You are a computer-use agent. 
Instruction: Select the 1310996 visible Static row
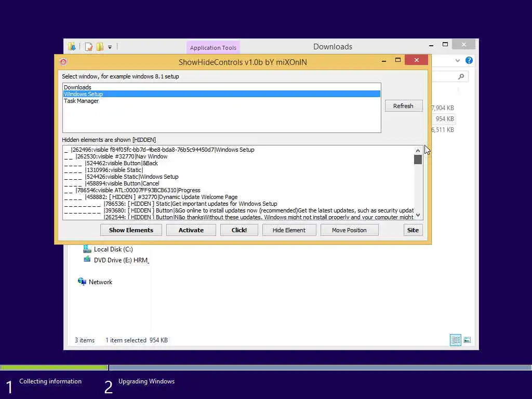pyautogui.click(x=238, y=170)
